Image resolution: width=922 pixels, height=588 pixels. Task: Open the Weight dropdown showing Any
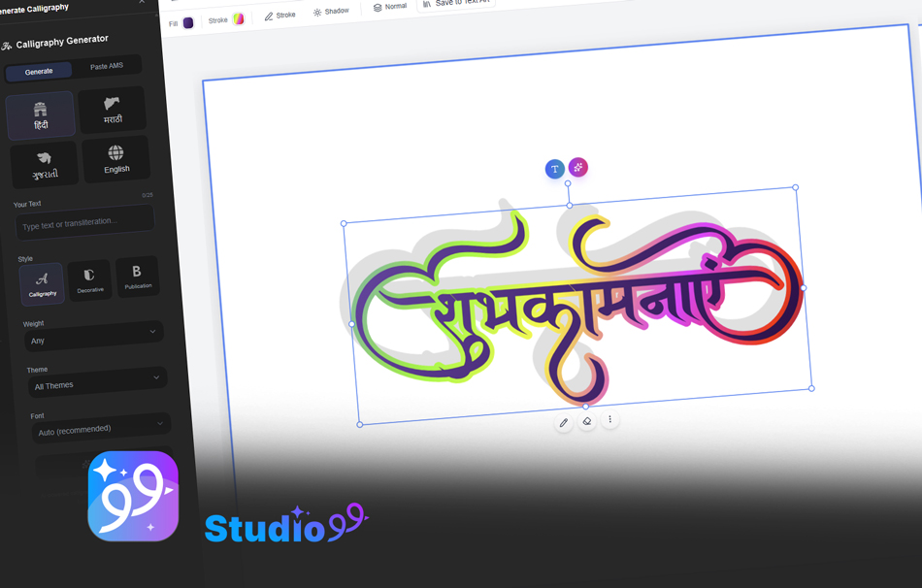[x=94, y=337]
